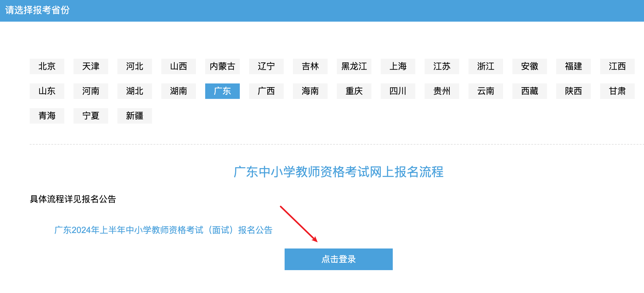The image size is (644, 293).
Task: Select 甘肃 province
Action: pyautogui.click(x=617, y=91)
